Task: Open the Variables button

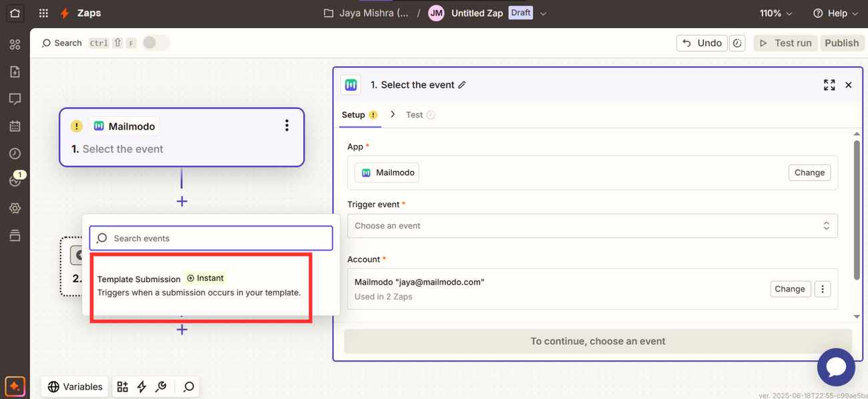Action: point(75,386)
